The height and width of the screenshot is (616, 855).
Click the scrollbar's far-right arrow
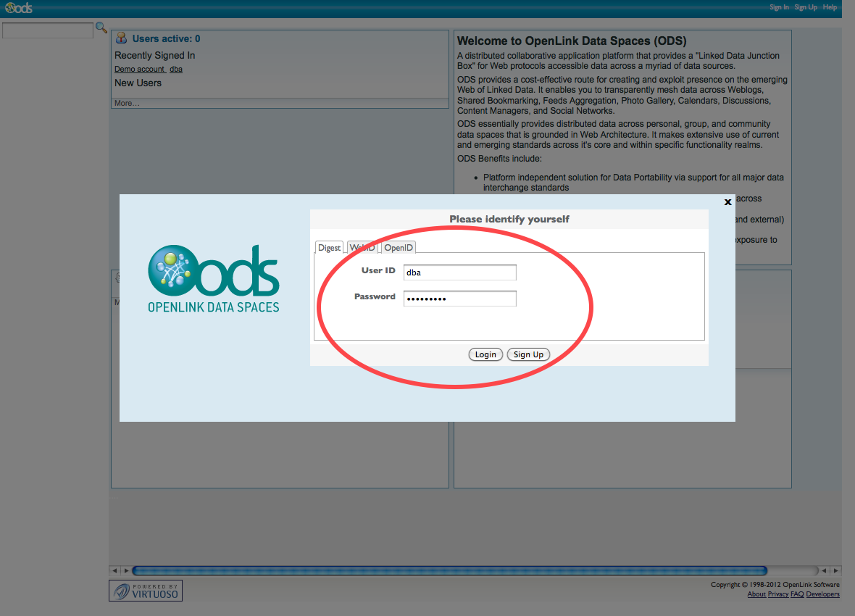click(835, 570)
